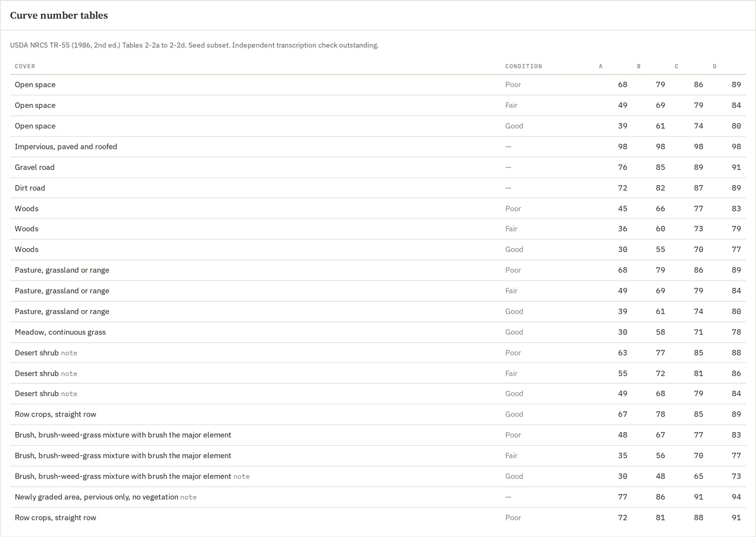Click the A soil group column header
Image resolution: width=756 pixels, height=537 pixels.
(601, 66)
